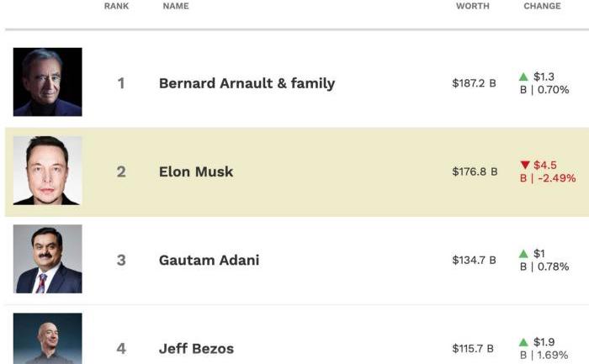Click the green up arrow for Adani
The width and height of the screenshot is (589, 364).
[524, 254]
